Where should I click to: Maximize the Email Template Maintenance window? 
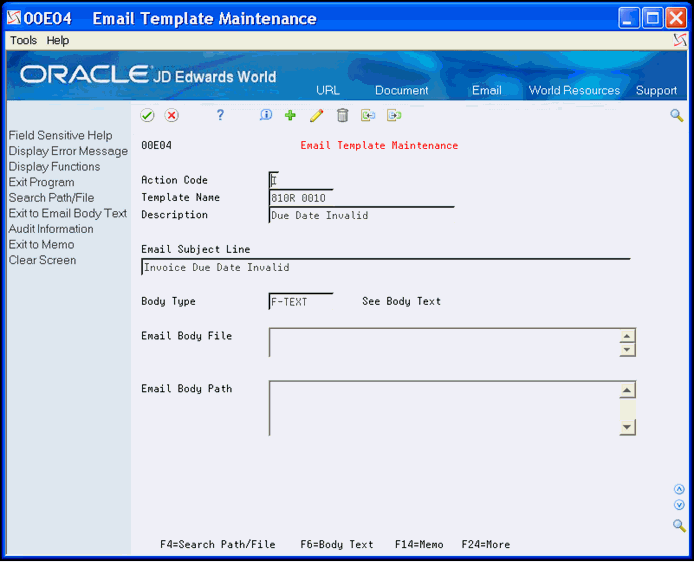[x=652, y=19]
